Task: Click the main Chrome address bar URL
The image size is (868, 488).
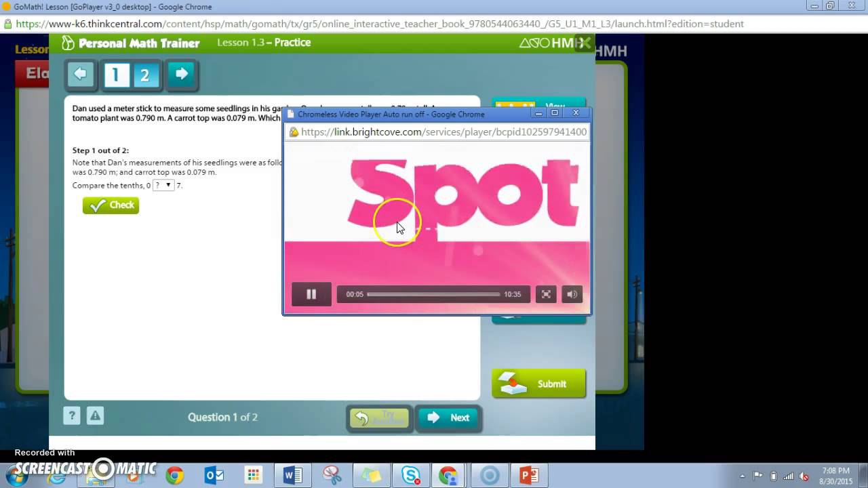Action: [380, 24]
